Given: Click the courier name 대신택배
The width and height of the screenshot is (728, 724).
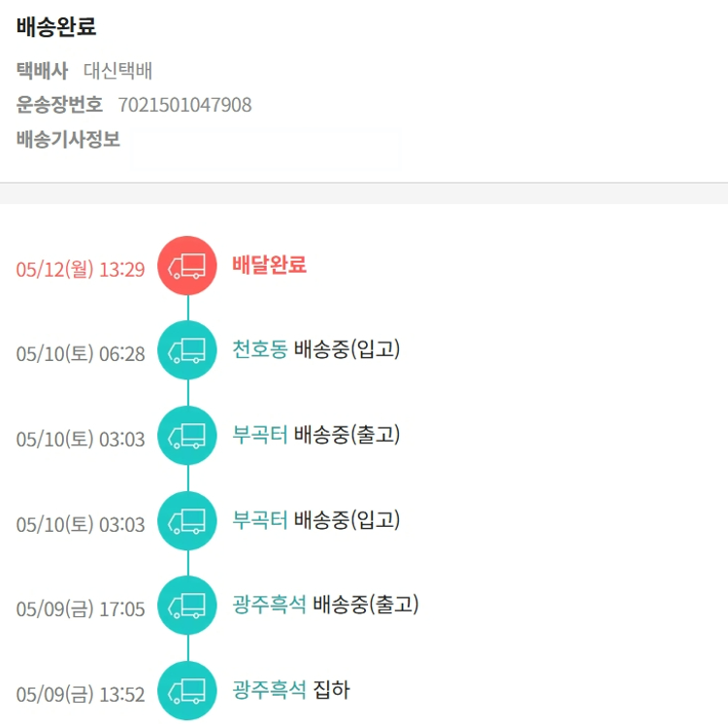Looking at the screenshot, I should [x=117, y=71].
